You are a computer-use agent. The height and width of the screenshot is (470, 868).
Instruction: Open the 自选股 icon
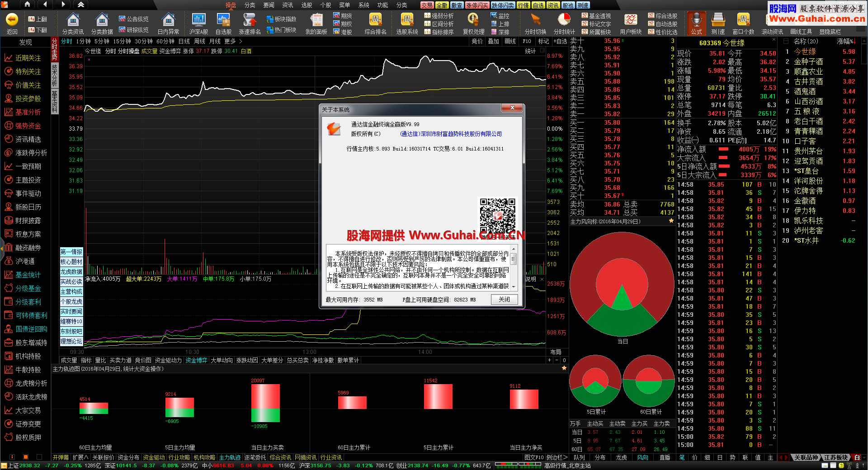[x=223, y=20]
